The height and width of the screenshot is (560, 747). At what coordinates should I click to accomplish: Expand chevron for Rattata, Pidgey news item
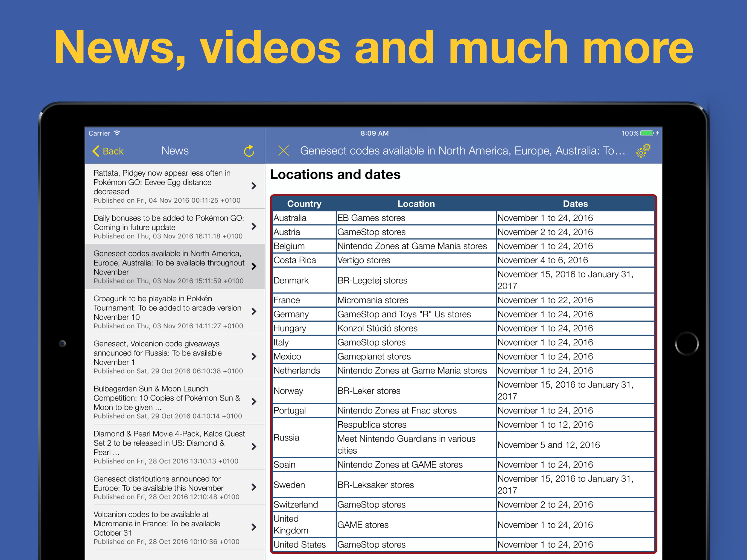[254, 186]
